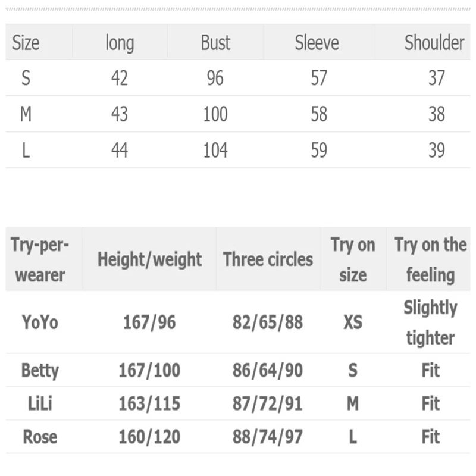The width and height of the screenshot is (476, 476).
Task: Click the Size column header
Action: [x=26, y=43]
